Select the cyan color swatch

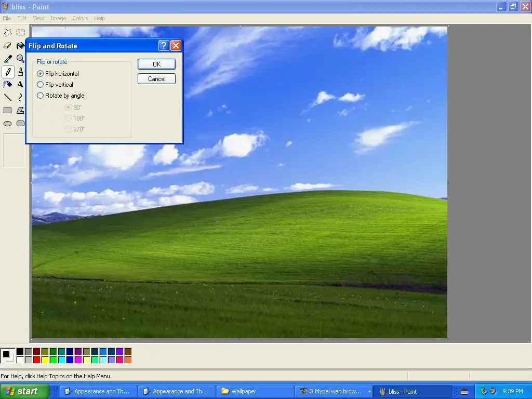tap(61, 360)
